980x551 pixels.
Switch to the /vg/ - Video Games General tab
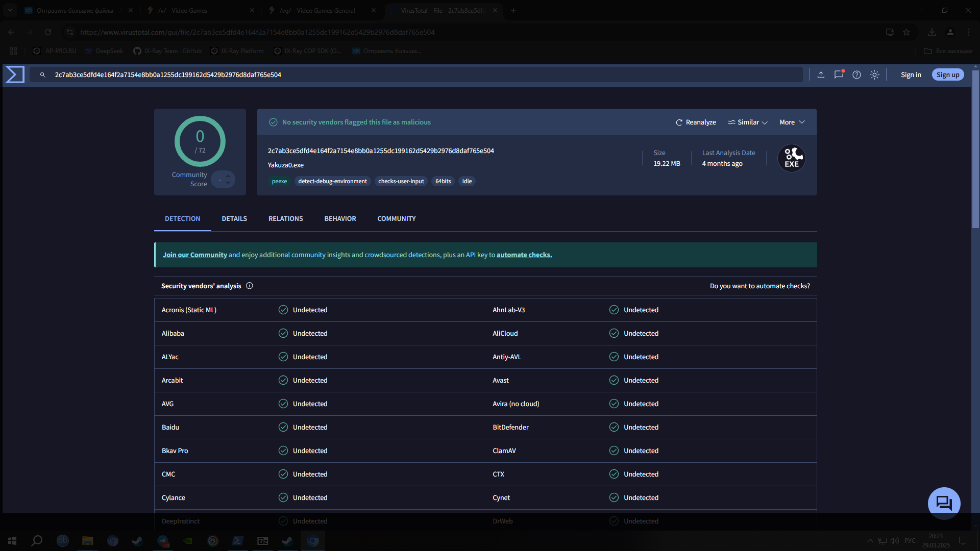(321, 10)
